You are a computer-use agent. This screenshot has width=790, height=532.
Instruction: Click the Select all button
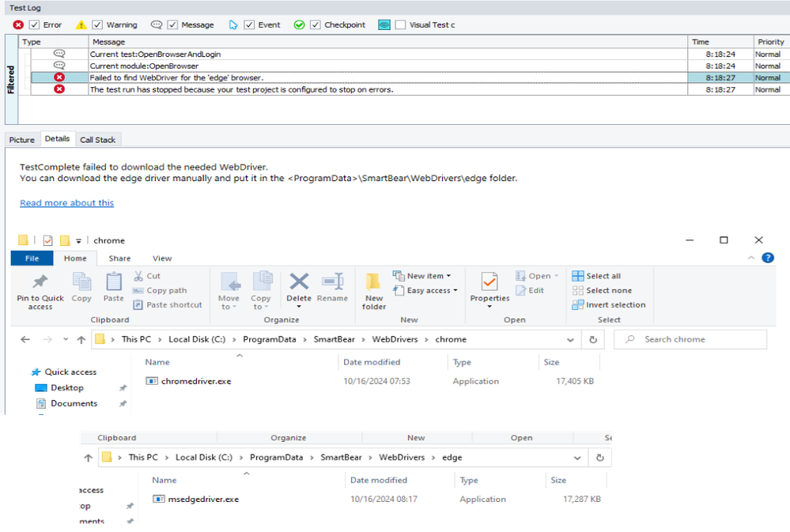point(597,276)
